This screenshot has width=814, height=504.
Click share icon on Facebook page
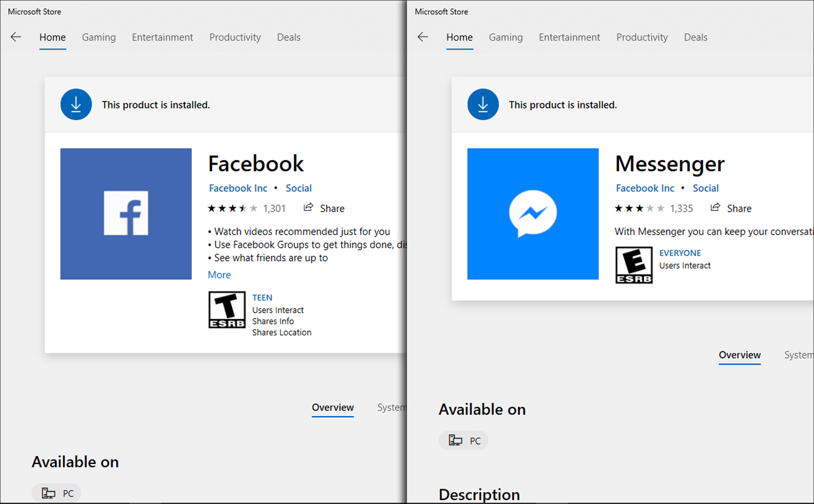point(308,207)
